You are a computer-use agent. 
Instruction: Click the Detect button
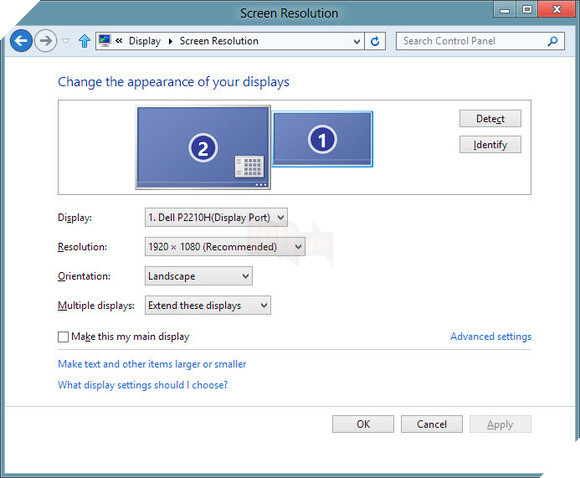click(490, 119)
